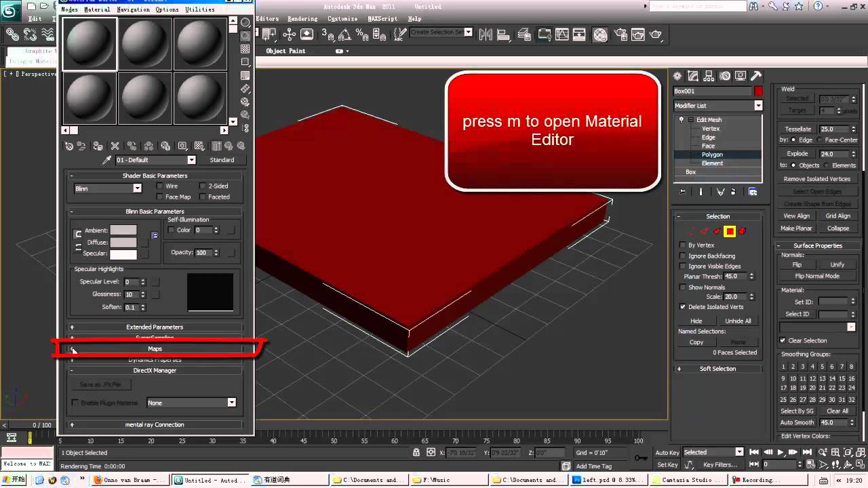Go to the end frame button

coord(808,452)
